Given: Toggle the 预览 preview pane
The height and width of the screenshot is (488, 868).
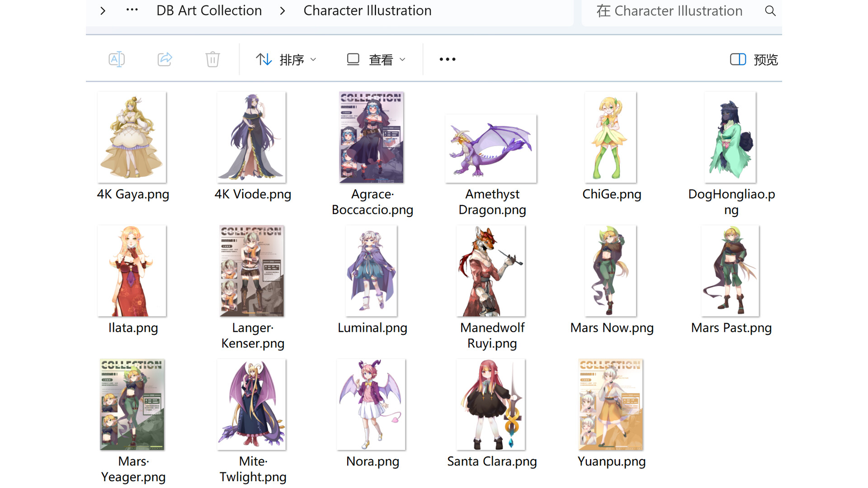Looking at the screenshot, I should [x=765, y=59].
